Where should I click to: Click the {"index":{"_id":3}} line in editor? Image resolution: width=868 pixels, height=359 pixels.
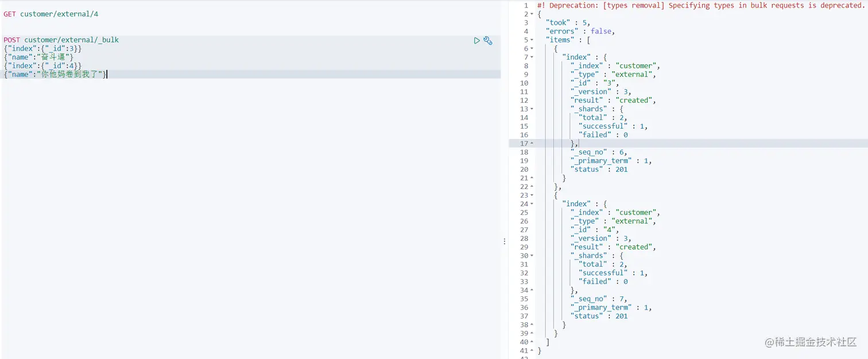[42, 48]
